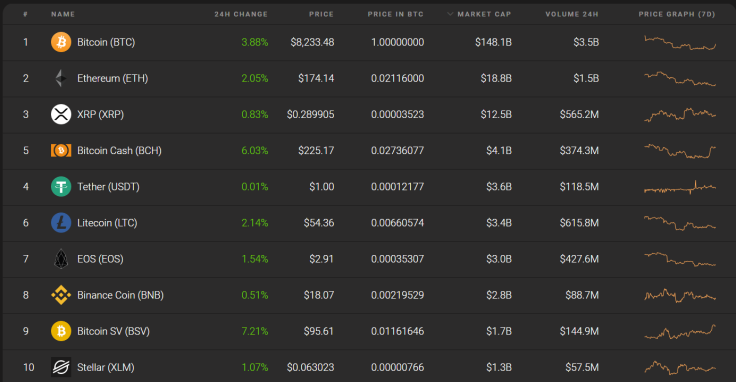Open the Binance Coin (BNB) coin page
The image size is (736, 382).
(x=121, y=295)
